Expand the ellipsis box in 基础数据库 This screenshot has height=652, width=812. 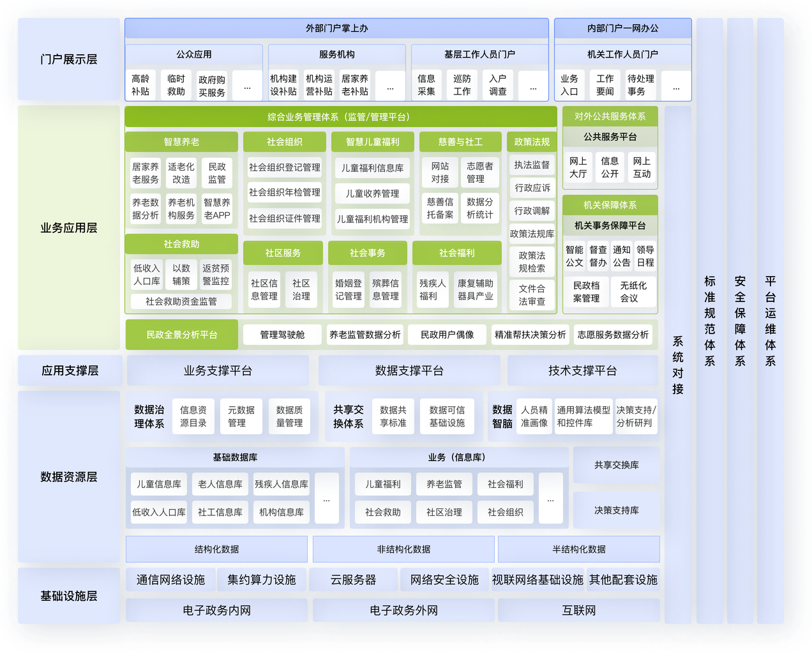click(326, 499)
